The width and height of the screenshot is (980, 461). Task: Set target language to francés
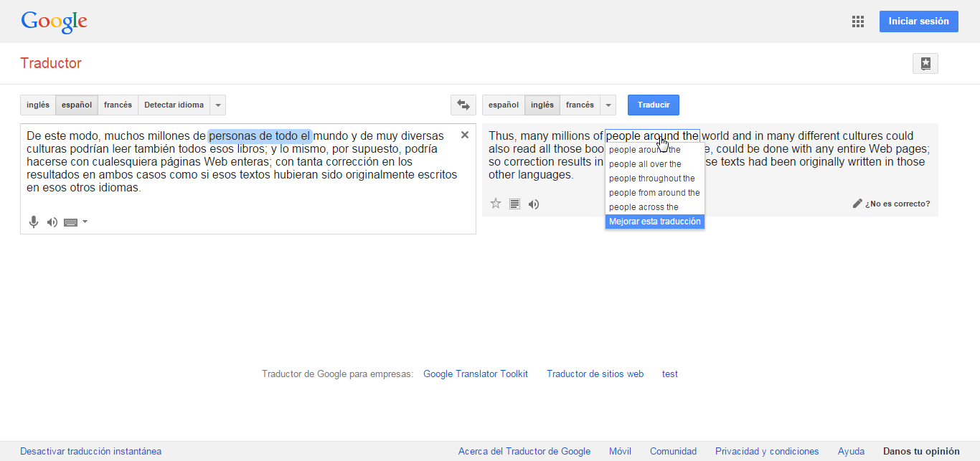580,105
